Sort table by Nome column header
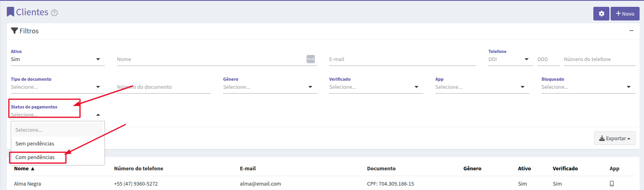 pos(24,169)
